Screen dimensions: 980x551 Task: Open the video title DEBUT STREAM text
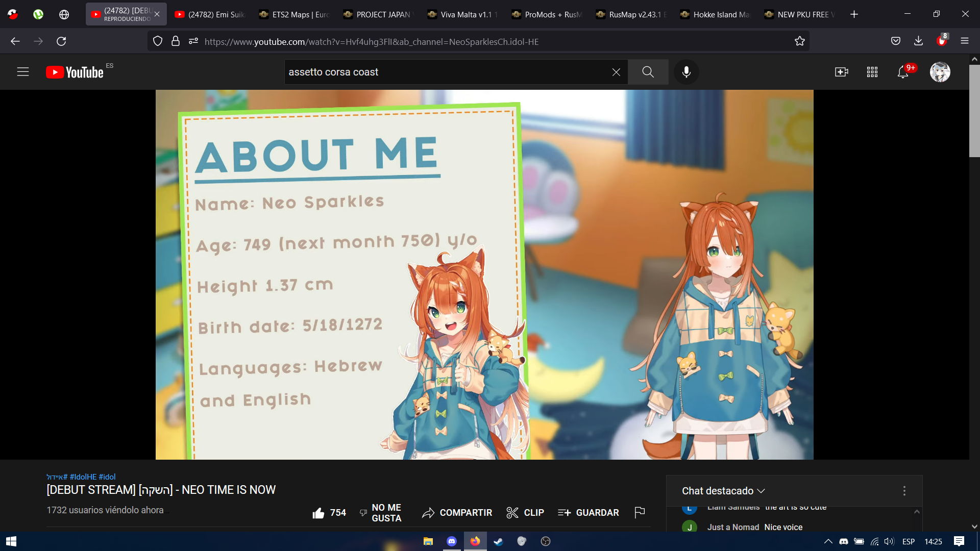(161, 490)
